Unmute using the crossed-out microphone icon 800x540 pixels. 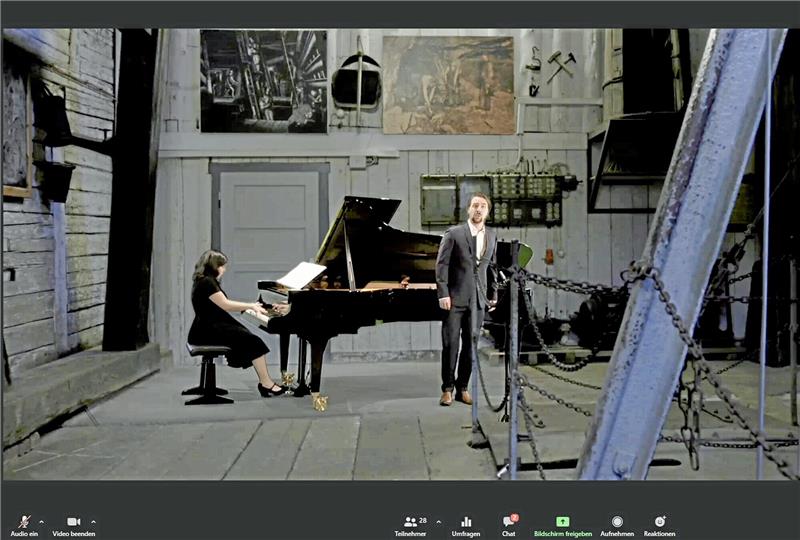coord(24,521)
